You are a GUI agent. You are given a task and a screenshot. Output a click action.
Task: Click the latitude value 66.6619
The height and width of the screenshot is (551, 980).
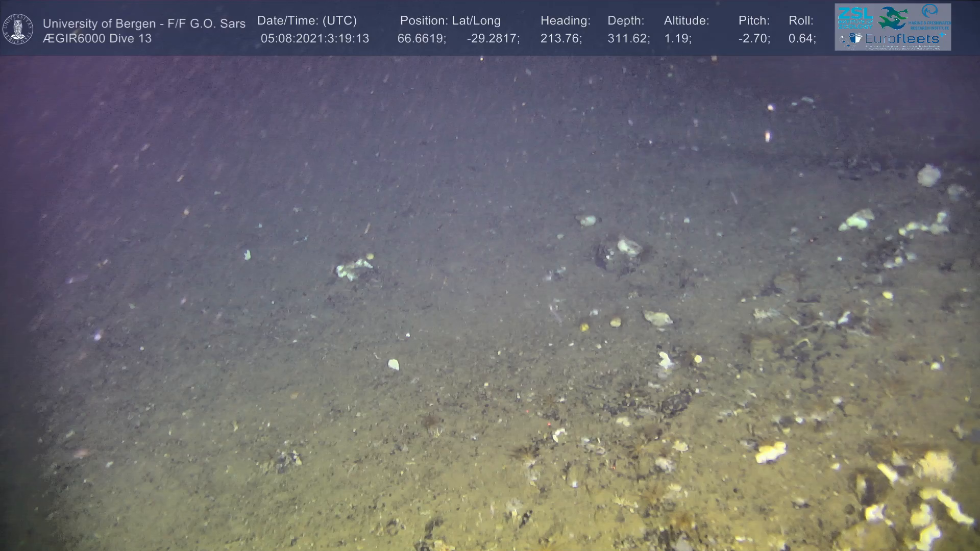tap(422, 39)
